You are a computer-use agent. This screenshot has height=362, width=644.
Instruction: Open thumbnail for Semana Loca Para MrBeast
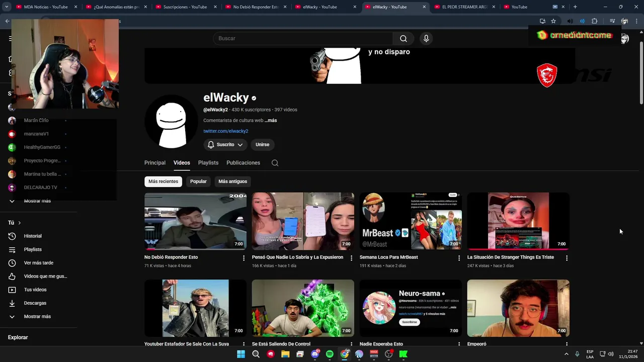click(x=411, y=221)
